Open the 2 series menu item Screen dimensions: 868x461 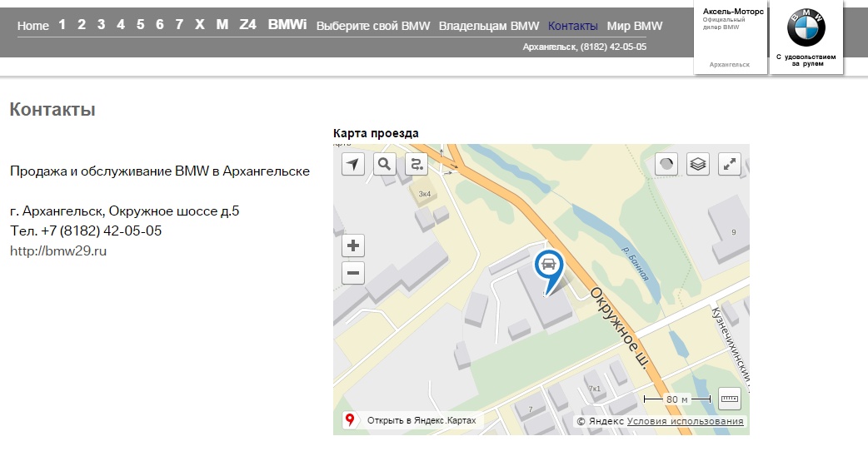click(x=82, y=25)
